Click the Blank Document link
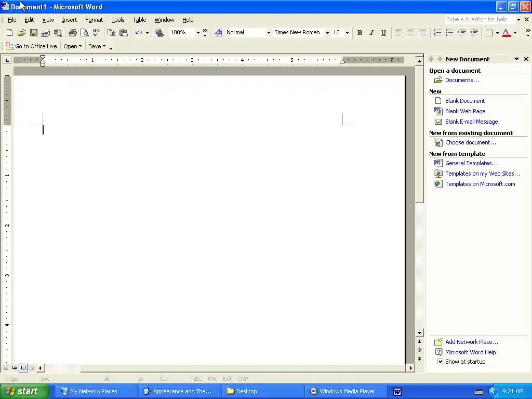Image resolution: width=532 pixels, height=399 pixels. click(x=465, y=101)
